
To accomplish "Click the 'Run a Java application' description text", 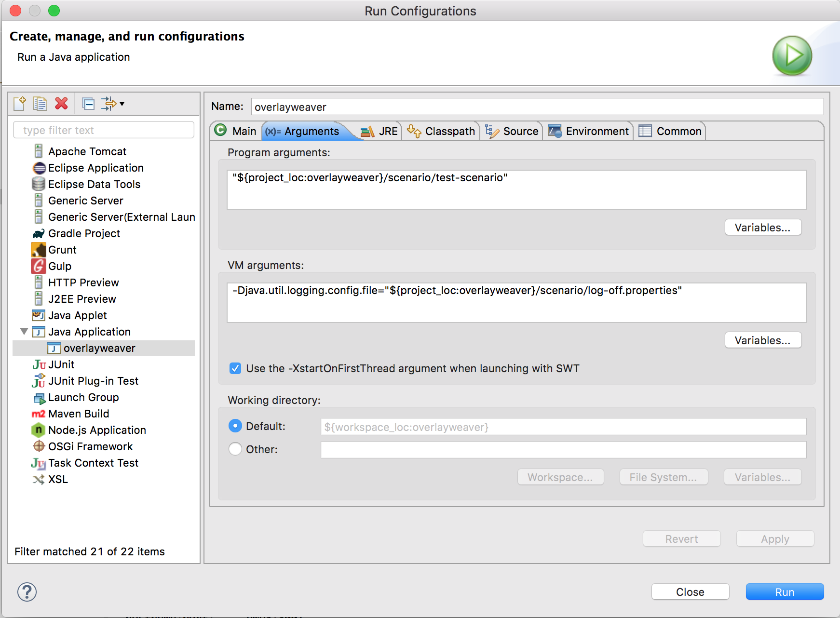I will tap(74, 57).
